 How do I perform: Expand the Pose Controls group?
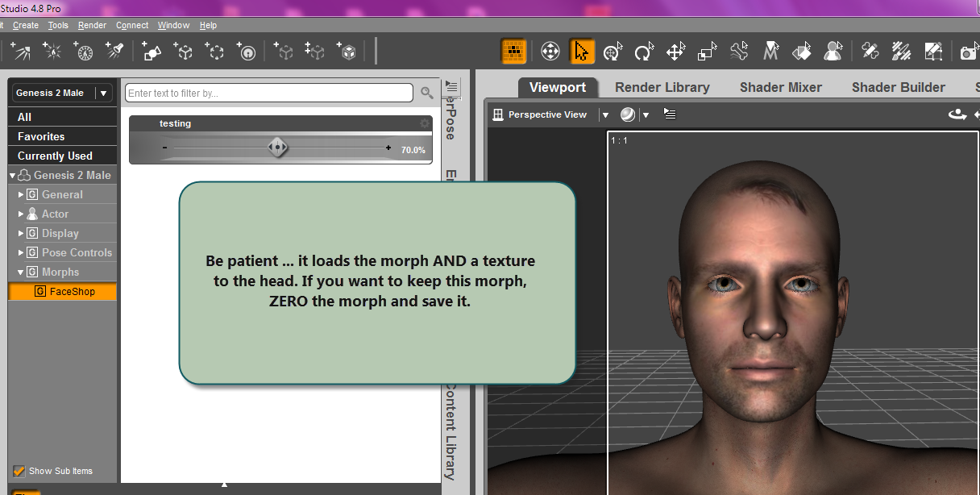(x=22, y=252)
